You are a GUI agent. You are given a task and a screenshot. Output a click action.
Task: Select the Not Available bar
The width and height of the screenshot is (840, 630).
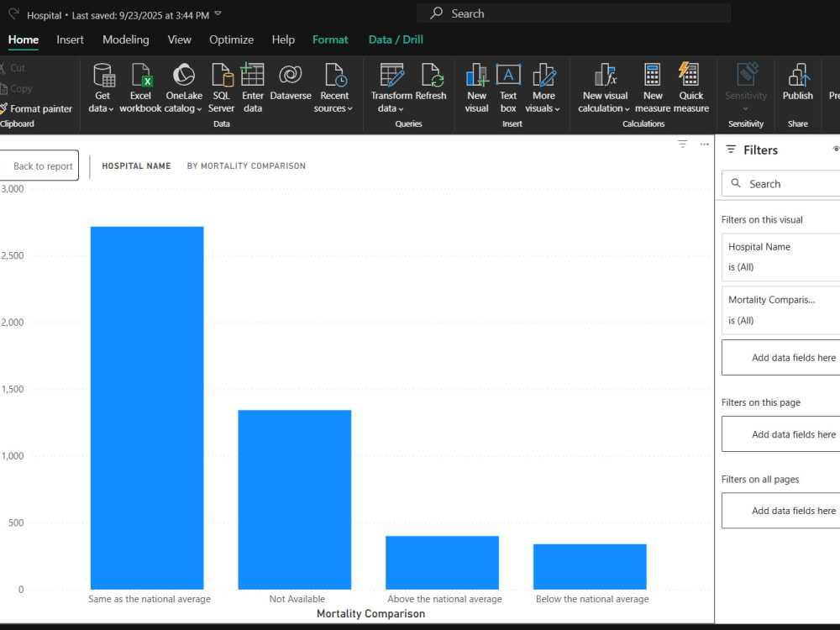295,499
